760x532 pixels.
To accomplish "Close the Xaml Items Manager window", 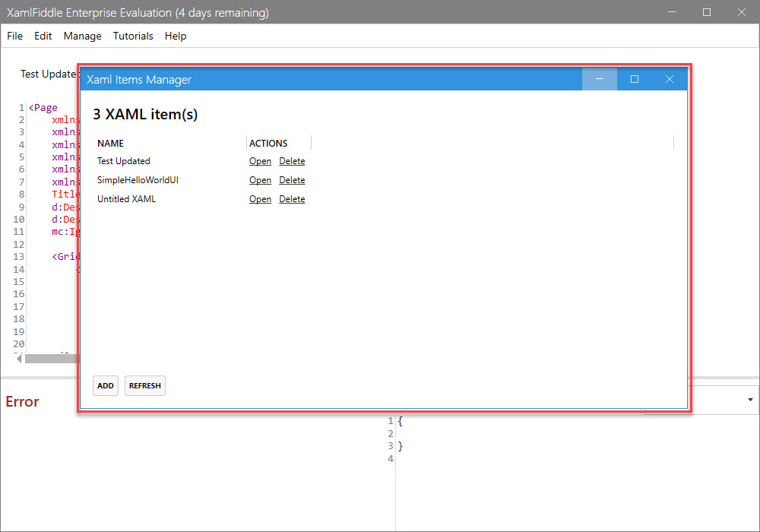I will pos(670,79).
